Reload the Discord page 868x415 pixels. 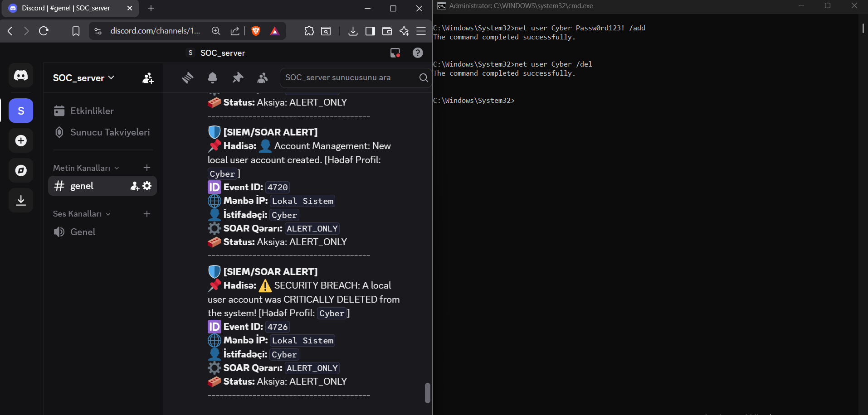(44, 31)
